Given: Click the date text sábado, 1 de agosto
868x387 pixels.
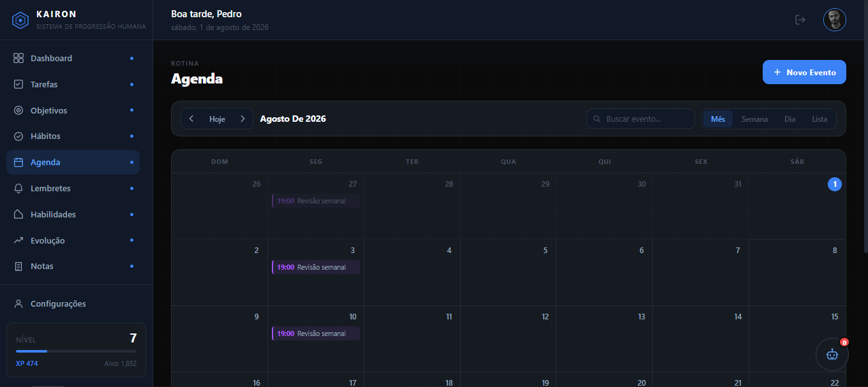Looking at the screenshot, I should click(220, 27).
